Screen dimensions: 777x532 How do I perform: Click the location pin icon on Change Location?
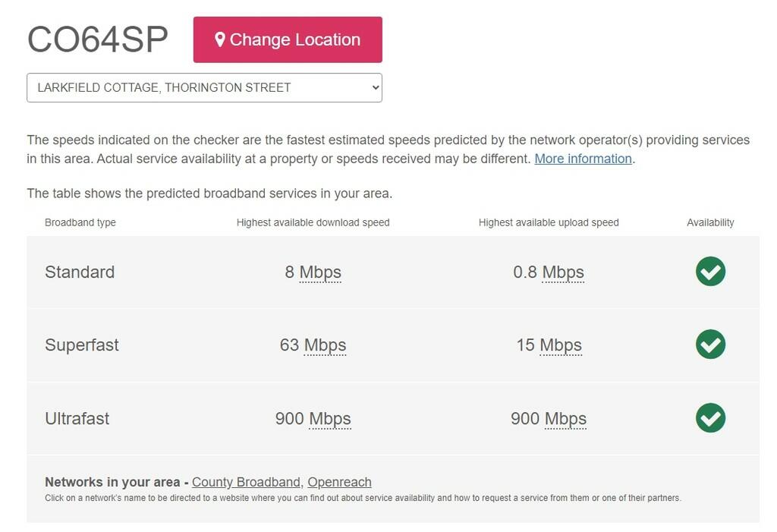coord(221,39)
